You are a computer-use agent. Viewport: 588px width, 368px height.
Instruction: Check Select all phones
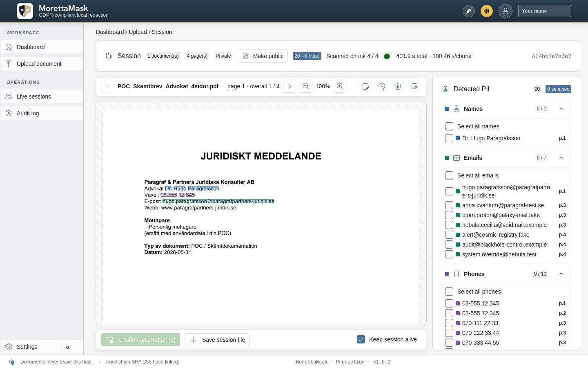pyautogui.click(x=449, y=292)
